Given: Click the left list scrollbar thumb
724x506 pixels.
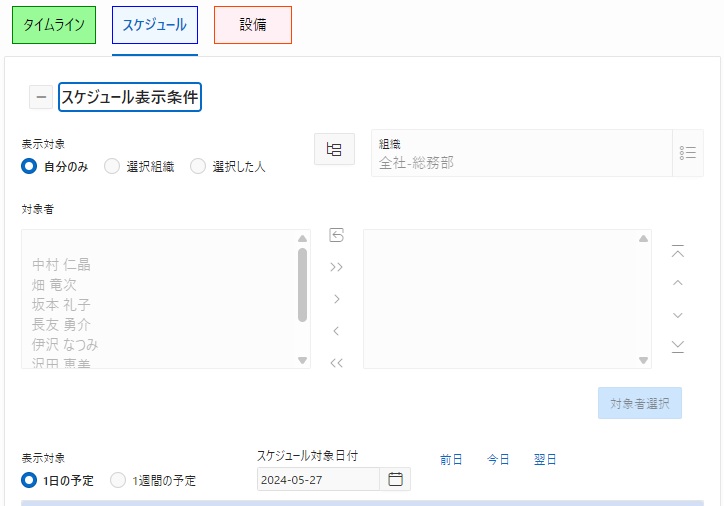Looking at the screenshot, I should (302, 285).
